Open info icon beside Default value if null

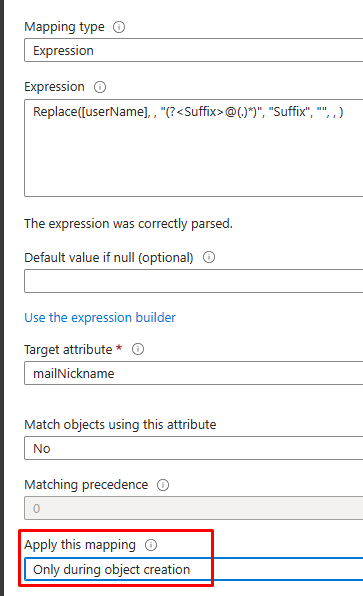[x=209, y=257]
